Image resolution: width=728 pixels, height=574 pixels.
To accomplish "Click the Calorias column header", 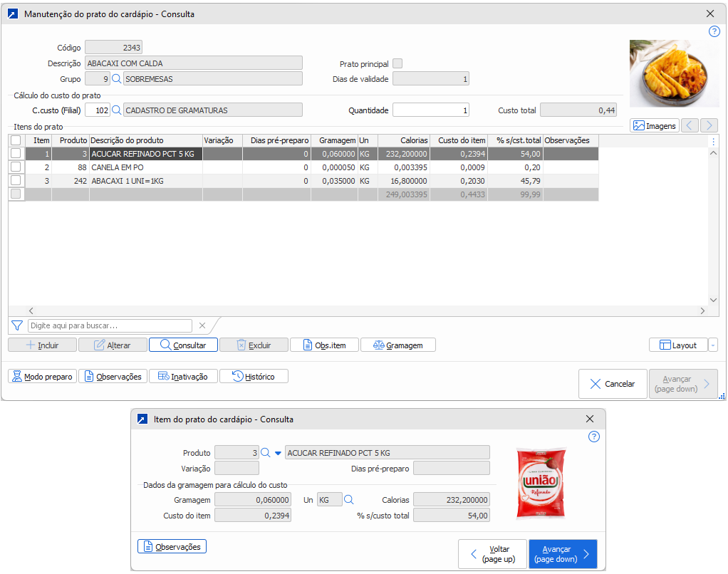I will click(403, 140).
